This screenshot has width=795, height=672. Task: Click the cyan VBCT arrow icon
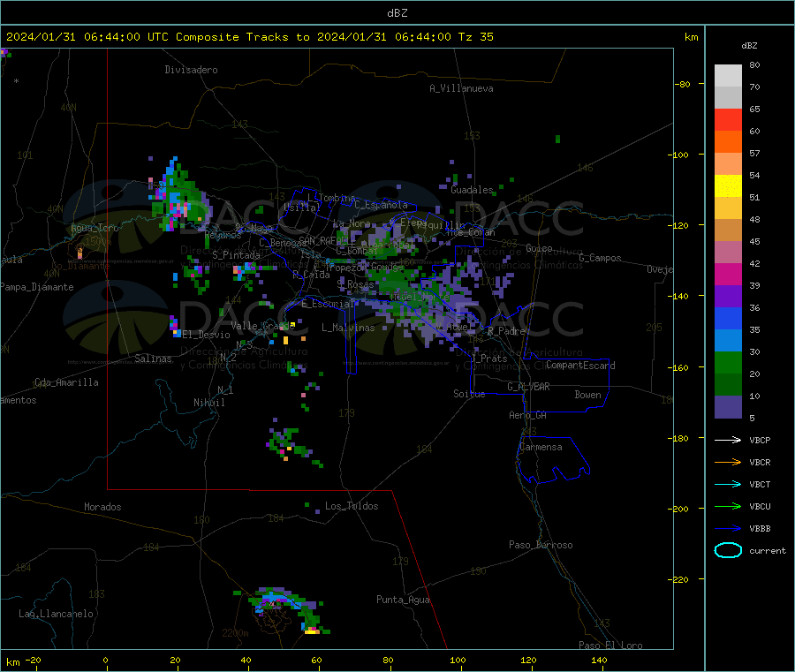(x=728, y=484)
